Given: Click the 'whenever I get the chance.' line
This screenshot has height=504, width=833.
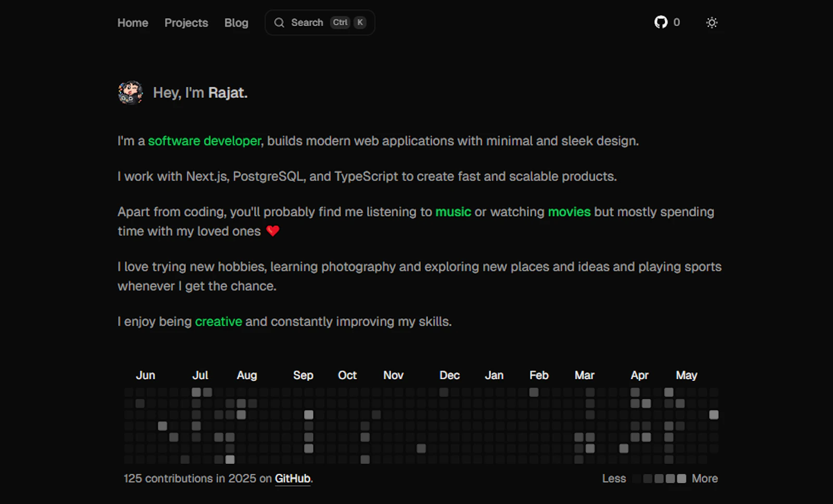Looking at the screenshot, I should (x=197, y=286).
